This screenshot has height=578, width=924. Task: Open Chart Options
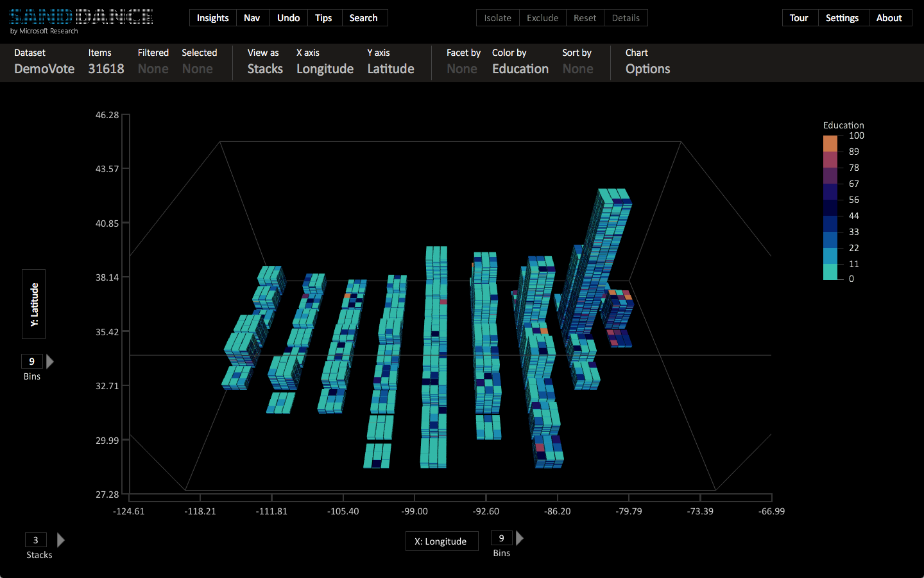647,69
